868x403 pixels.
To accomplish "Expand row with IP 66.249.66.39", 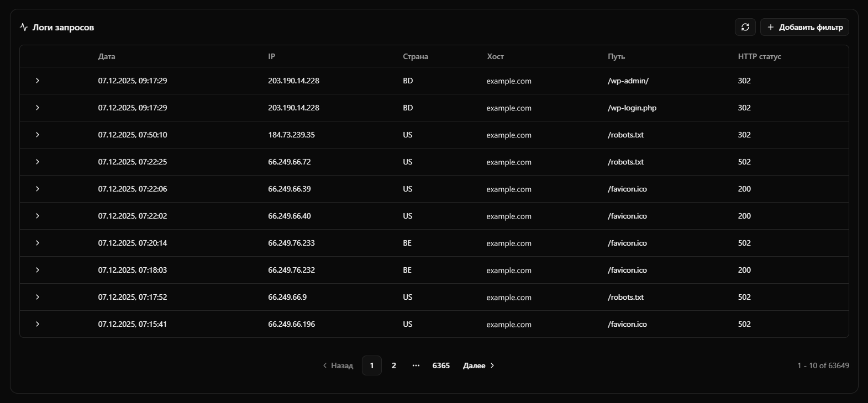I will (x=38, y=189).
